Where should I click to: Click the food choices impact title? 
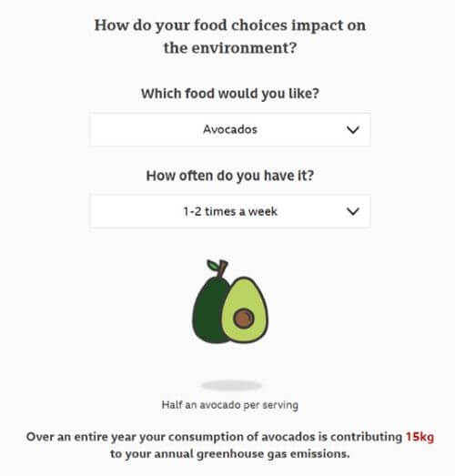230,36
